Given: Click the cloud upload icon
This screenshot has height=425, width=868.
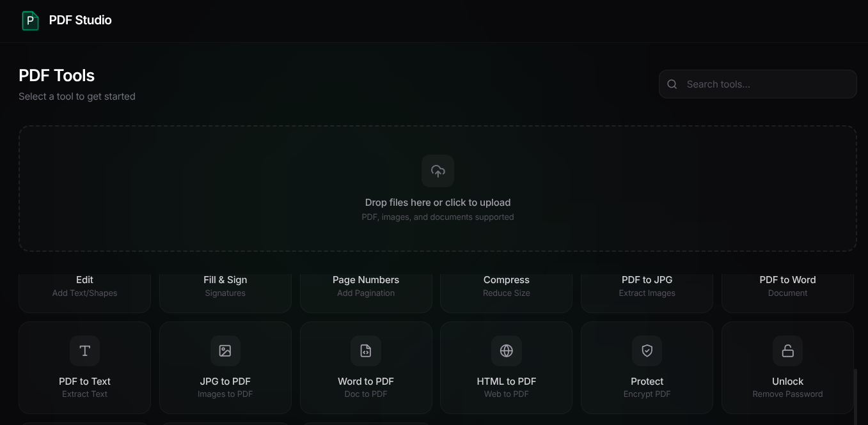Looking at the screenshot, I should 438,171.
